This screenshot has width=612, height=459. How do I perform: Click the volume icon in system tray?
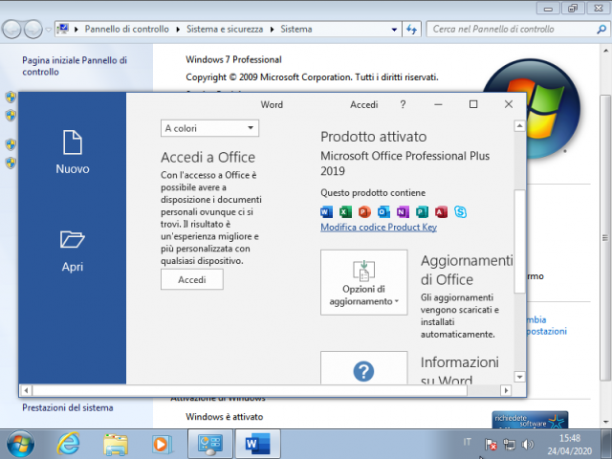(527, 444)
